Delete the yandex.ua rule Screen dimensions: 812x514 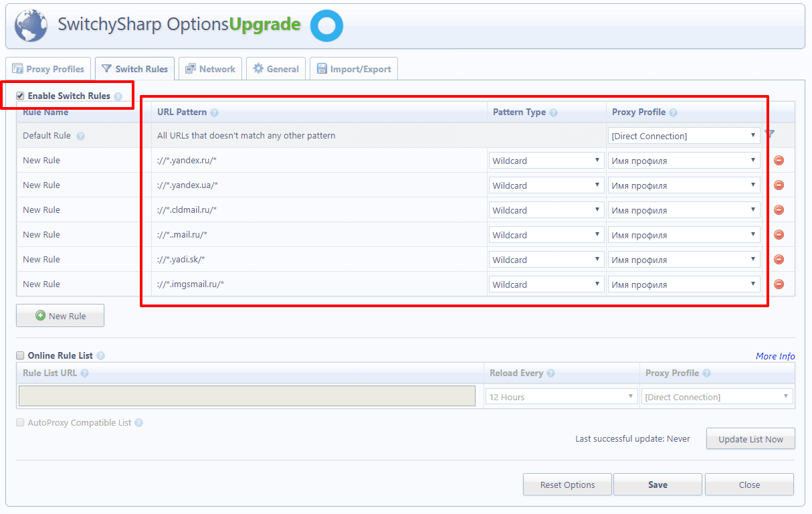[x=779, y=185]
